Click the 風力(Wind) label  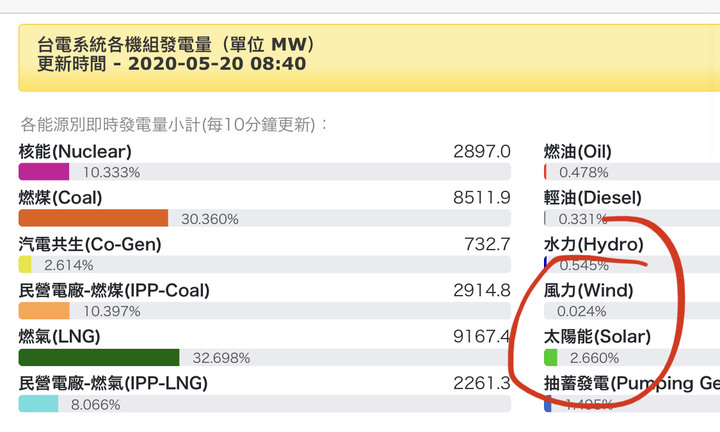coord(589,291)
